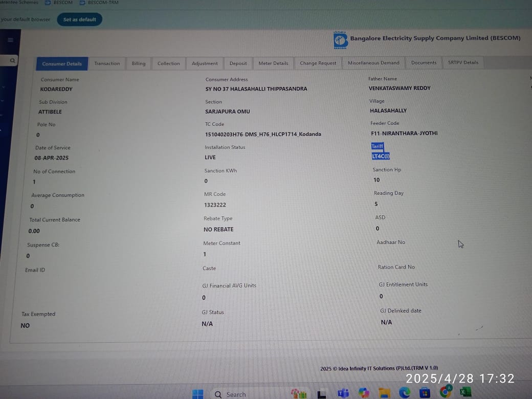Click the BESCOM logo in the header

coord(340,41)
